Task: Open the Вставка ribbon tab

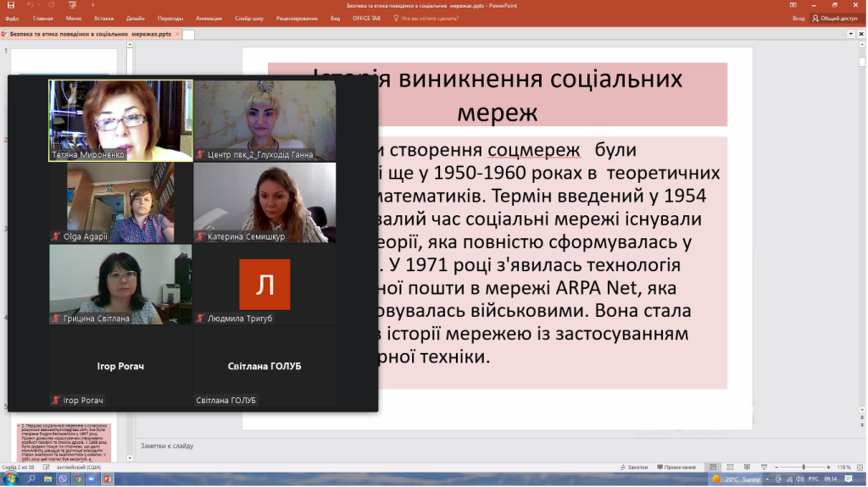Action: point(104,18)
